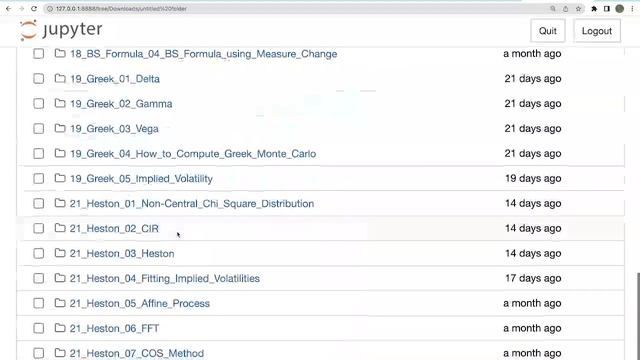The width and height of the screenshot is (640, 360).
Task: Click the Jupyter logo
Action: tap(61, 30)
